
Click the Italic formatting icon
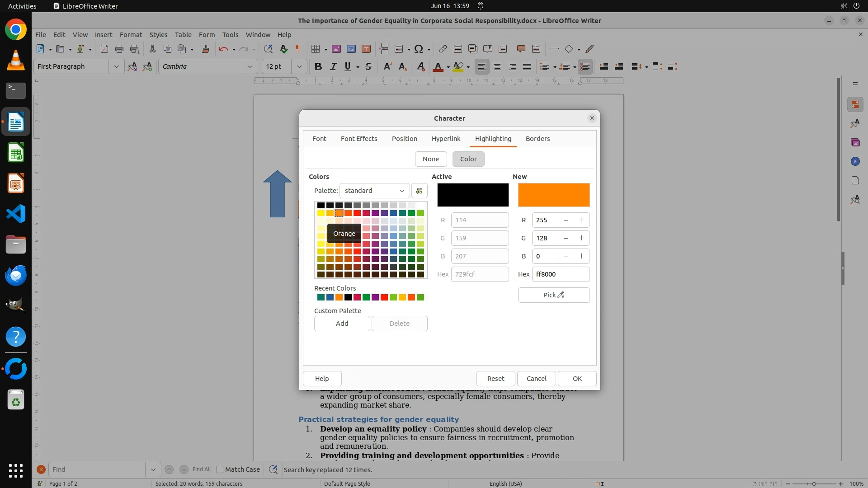tap(333, 66)
